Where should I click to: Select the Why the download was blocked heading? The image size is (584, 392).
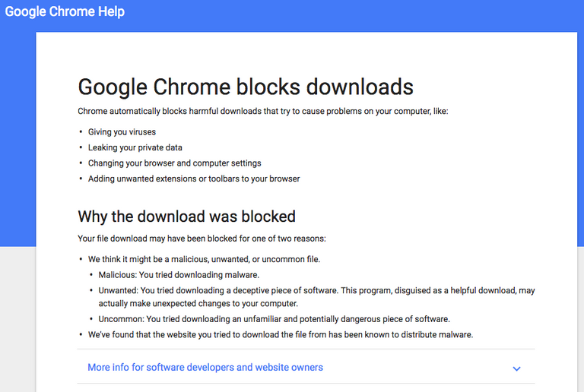tap(186, 217)
